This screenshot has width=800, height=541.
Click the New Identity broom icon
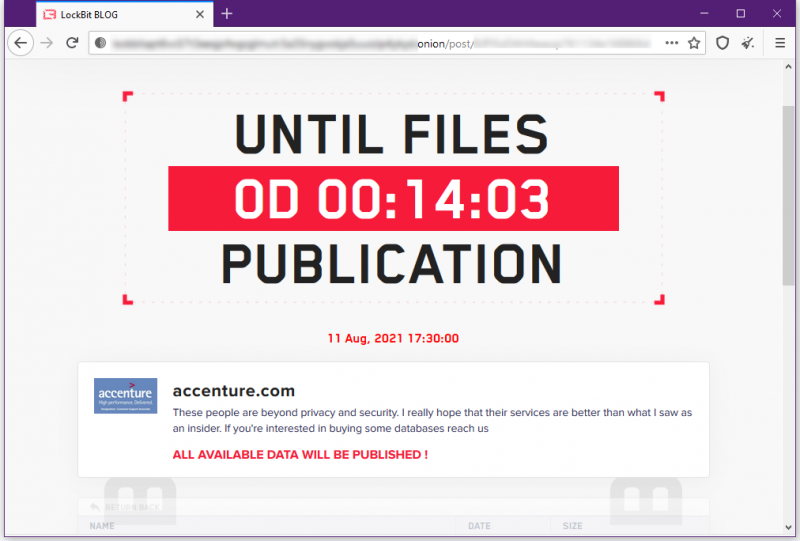click(748, 43)
